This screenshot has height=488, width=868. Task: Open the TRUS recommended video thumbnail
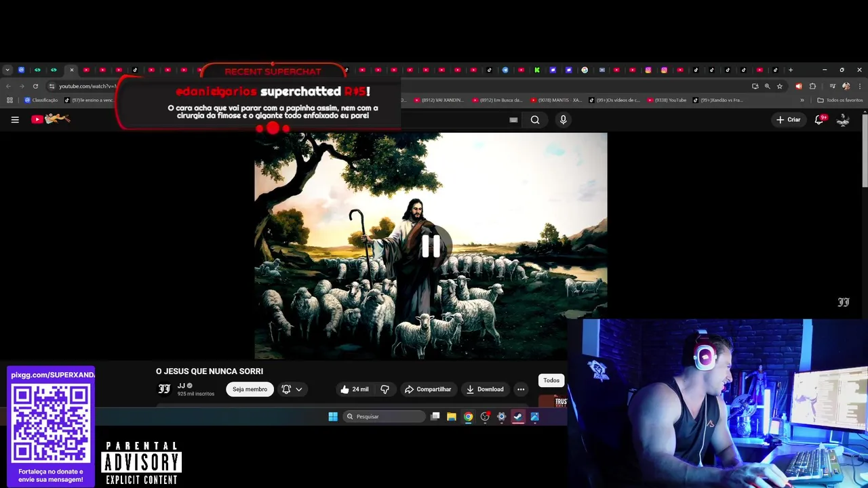(x=553, y=402)
